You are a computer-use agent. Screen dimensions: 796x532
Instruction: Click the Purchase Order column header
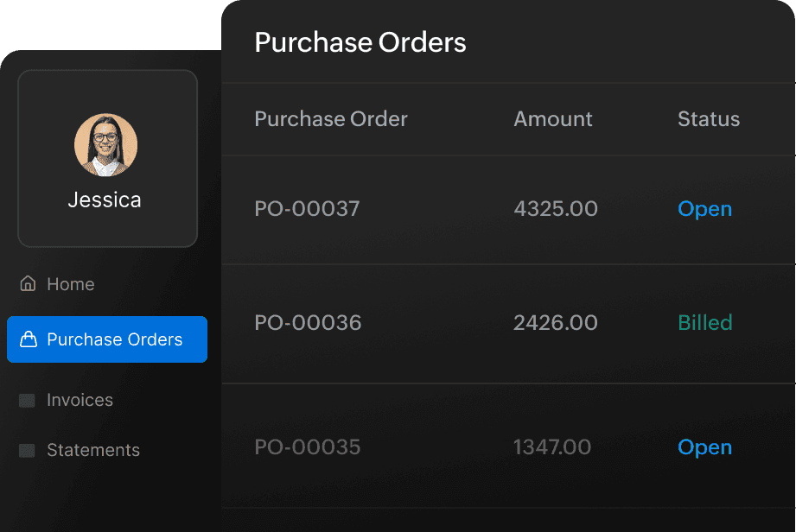point(331,119)
